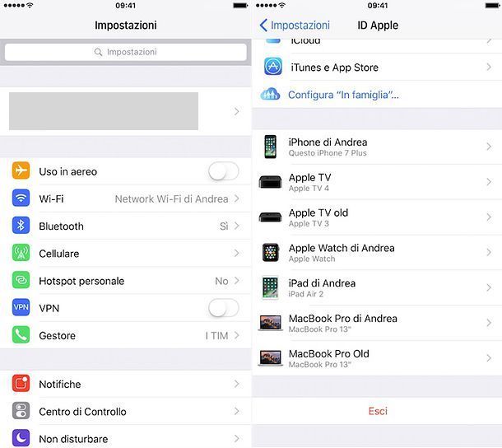
Task: Tap the Bluetooth icon
Action: click(21, 226)
